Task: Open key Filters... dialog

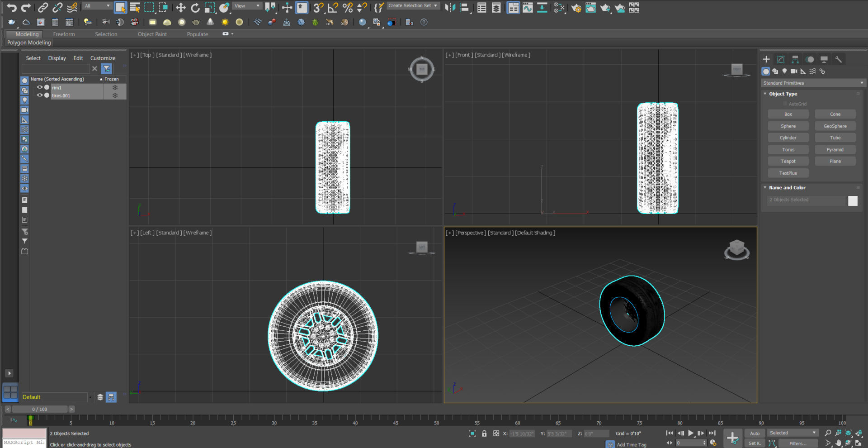Action: coord(798,443)
